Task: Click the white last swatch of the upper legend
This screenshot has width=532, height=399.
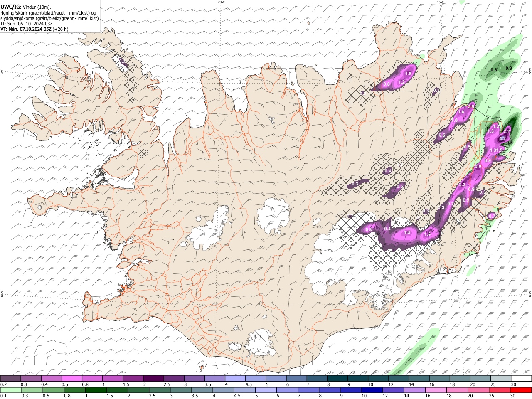Action: click(x=521, y=379)
